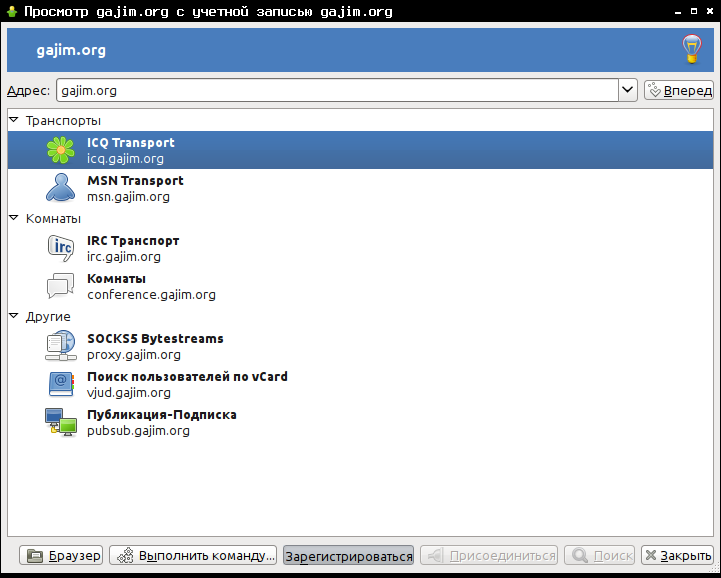Select the MSN Transport row
Screen dimensions: 721x578
[360, 188]
